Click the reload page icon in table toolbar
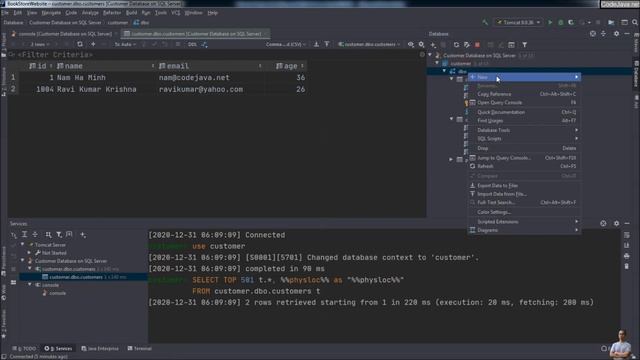 80,44
